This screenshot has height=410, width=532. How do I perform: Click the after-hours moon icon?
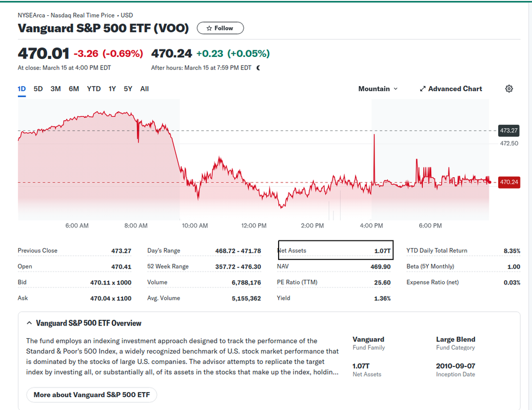tap(259, 68)
